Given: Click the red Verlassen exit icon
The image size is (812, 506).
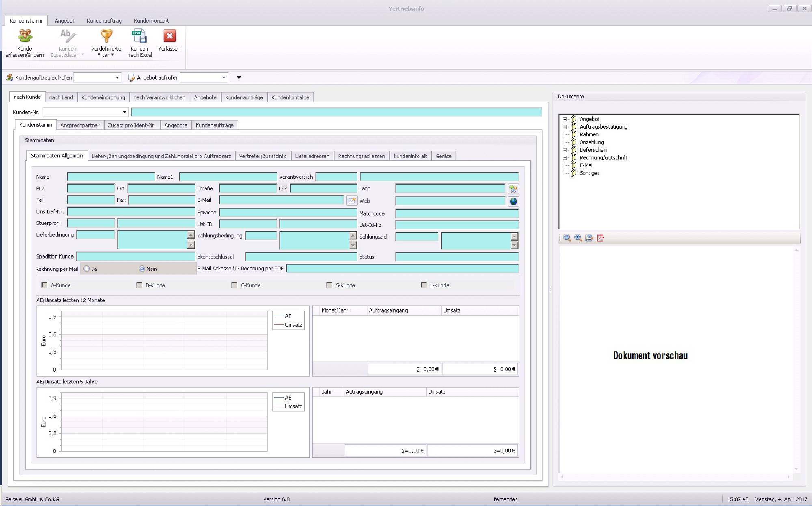Looking at the screenshot, I should coord(169,36).
